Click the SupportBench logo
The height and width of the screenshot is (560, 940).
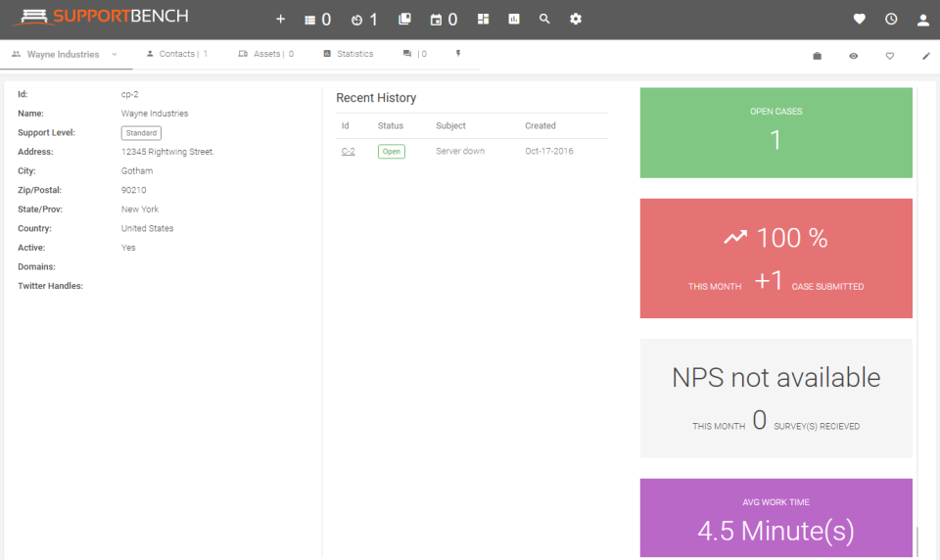pos(101,17)
